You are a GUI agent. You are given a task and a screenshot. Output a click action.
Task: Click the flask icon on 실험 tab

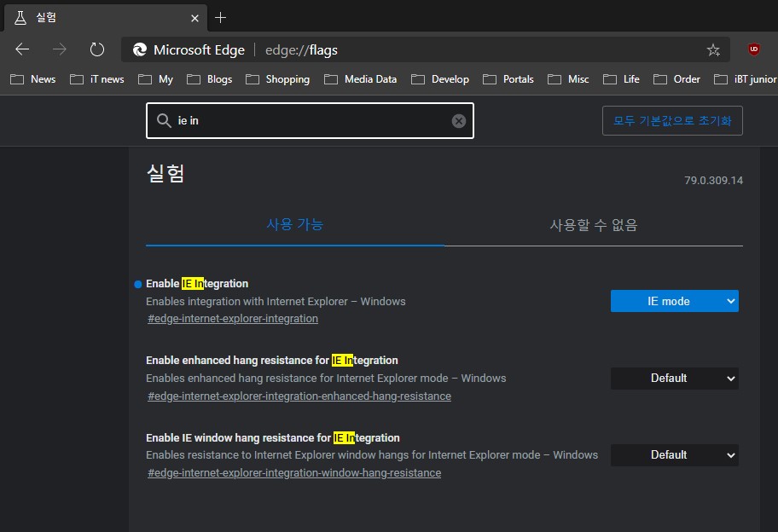click(x=20, y=18)
